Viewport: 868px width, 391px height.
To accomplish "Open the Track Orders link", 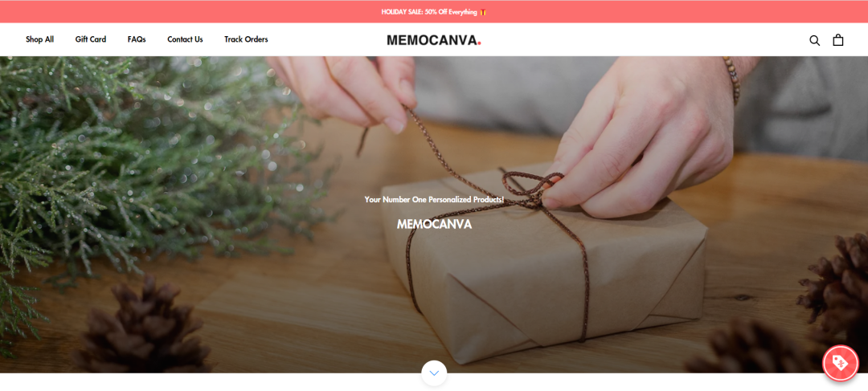I will [247, 39].
